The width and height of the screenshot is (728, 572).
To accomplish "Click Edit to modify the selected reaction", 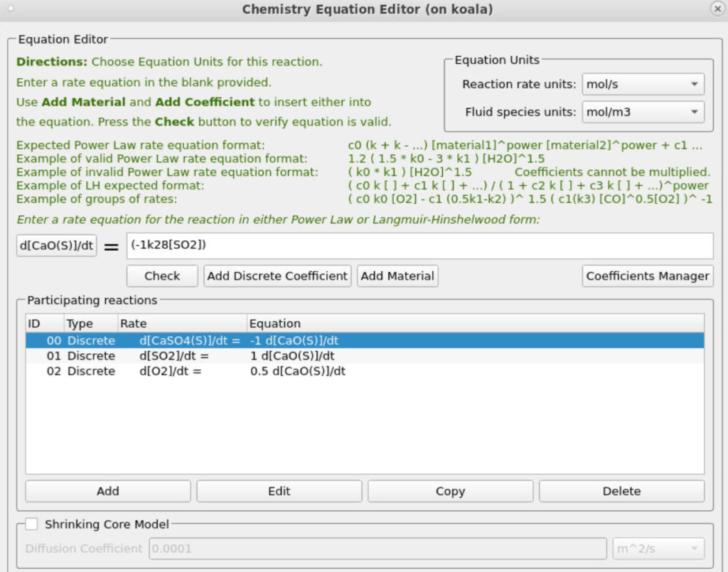I will click(x=279, y=491).
